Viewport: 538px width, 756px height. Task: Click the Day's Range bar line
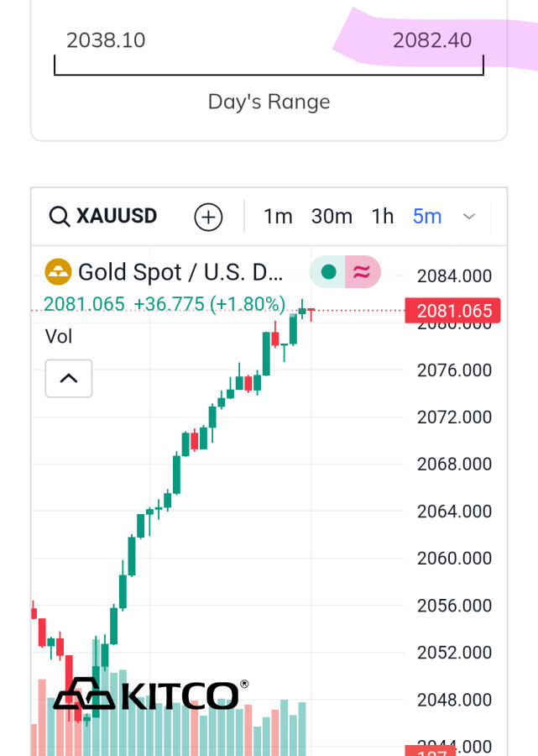pos(269,74)
